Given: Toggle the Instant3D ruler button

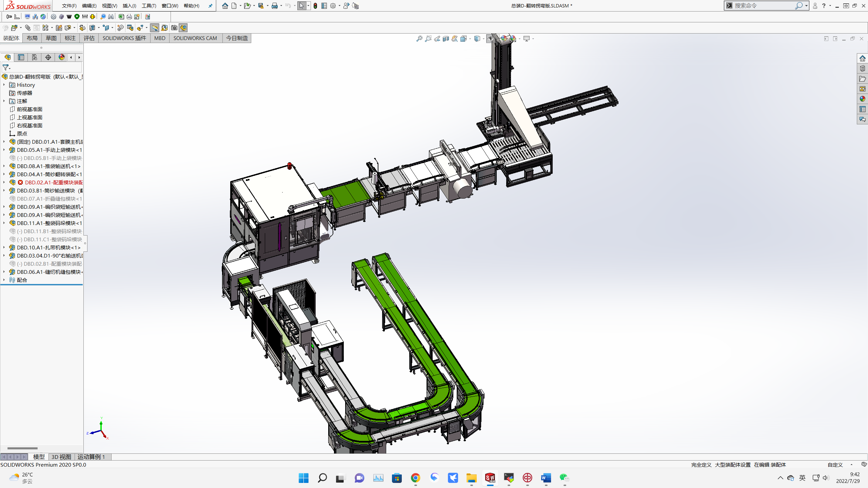Looking at the screenshot, I should click(155, 28).
